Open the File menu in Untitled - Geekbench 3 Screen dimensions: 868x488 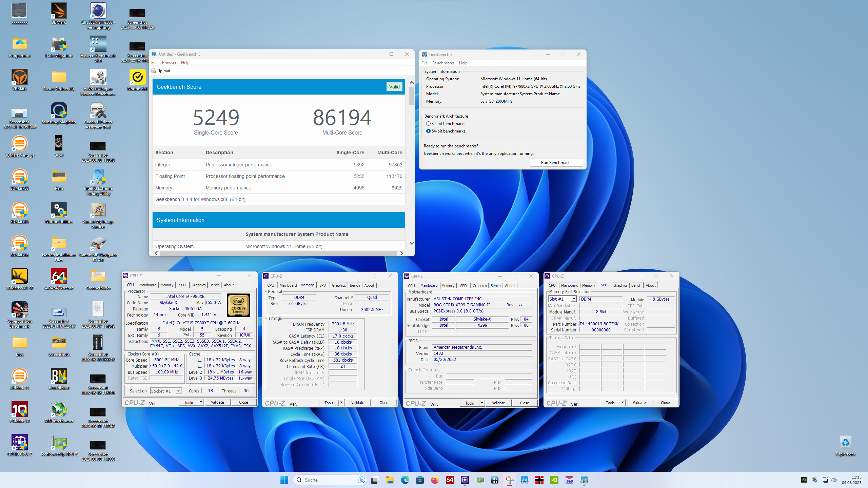click(x=154, y=63)
